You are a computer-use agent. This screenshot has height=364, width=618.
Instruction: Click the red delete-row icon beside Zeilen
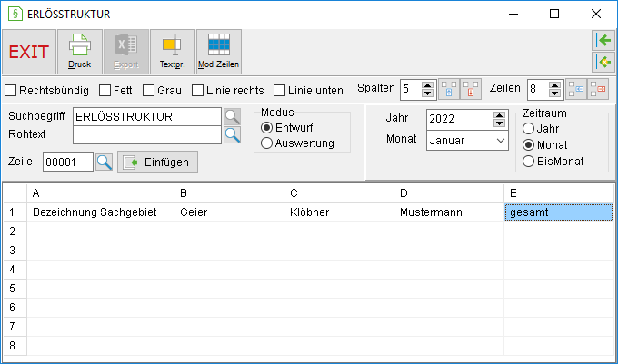point(598,89)
